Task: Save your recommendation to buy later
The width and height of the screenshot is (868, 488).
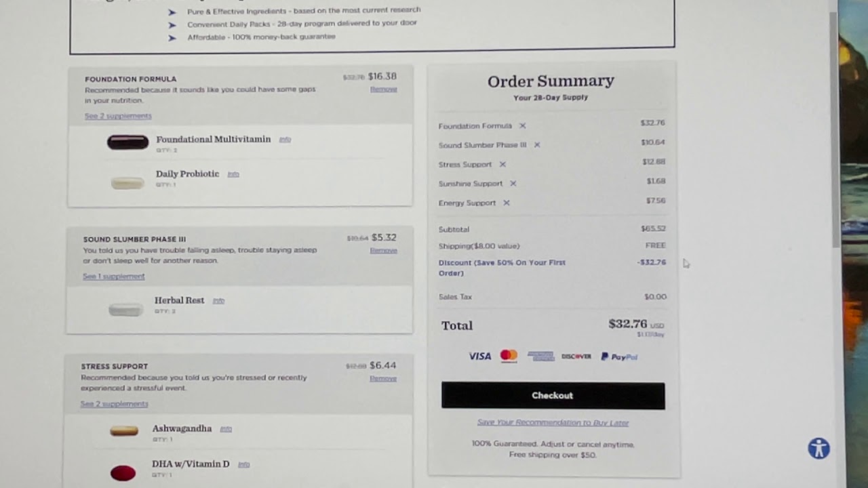Action: click(553, 423)
